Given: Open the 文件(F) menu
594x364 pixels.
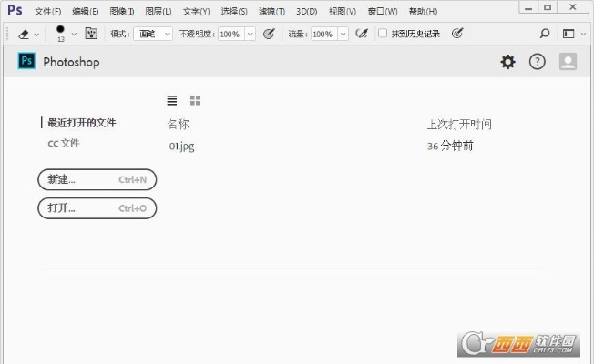Looking at the screenshot, I should pos(47,12).
